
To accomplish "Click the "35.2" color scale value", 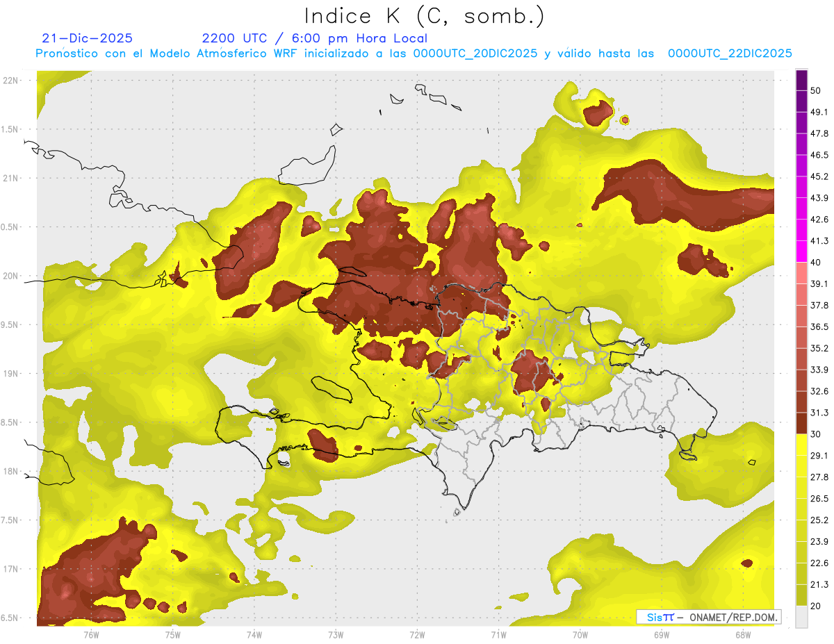I will [x=819, y=348].
